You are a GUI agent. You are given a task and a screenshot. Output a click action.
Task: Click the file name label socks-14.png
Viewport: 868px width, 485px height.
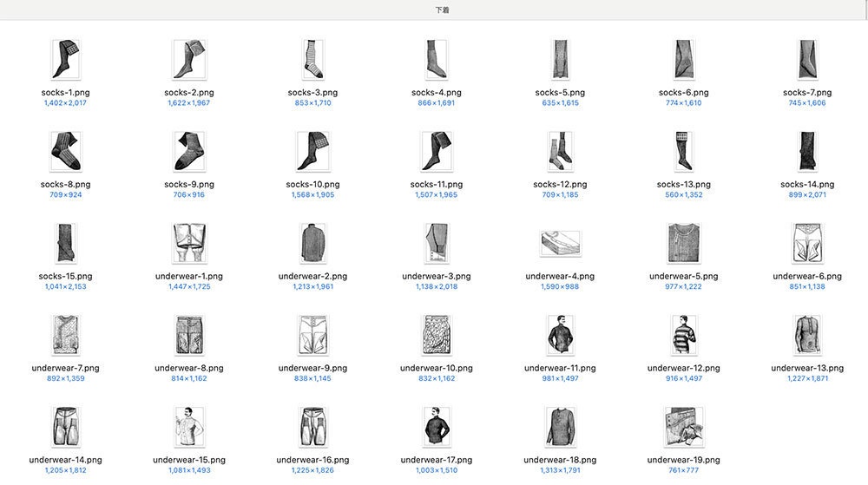click(807, 184)
